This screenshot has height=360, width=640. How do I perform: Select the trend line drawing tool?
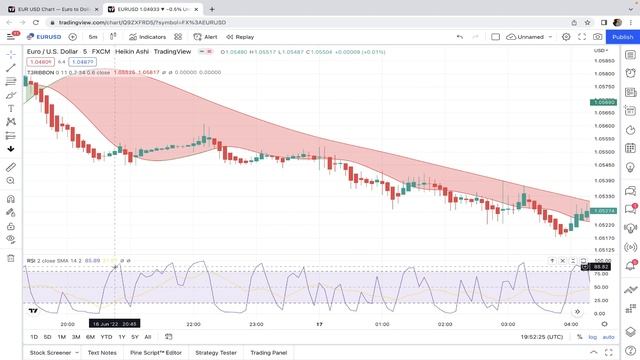pyautogui.click(x=11, y=68)
